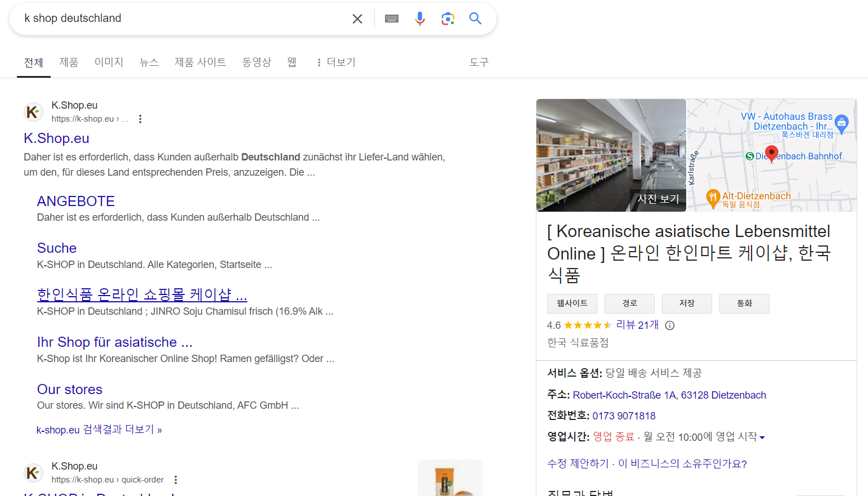Click the 한국 식료품점 category text
Image resolution: width=868 pixels, height=496 pixels.
coord(578,343)
